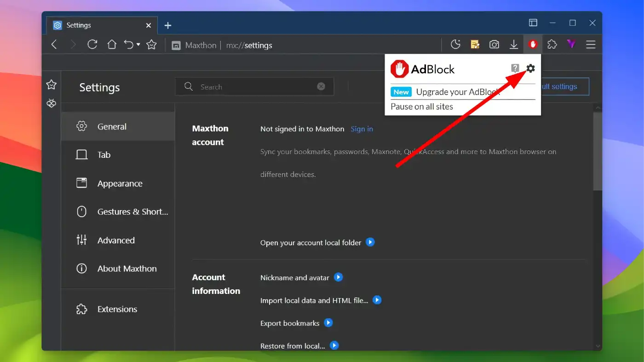
Task: Open the favorites star in the sidebar
Action: (51, 84)
